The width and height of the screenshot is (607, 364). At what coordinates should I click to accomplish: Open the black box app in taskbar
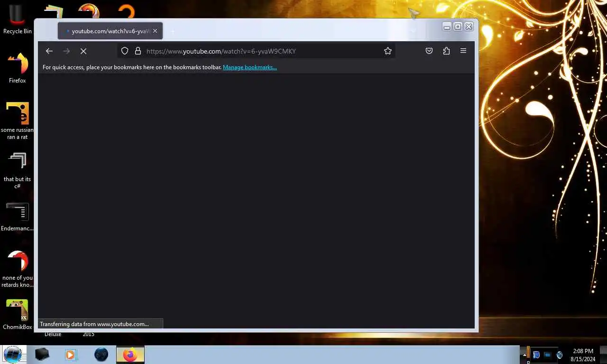coord(42,354)
